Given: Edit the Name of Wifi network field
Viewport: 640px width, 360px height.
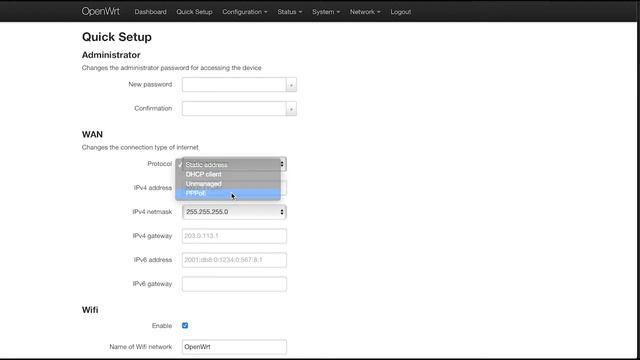Looking at the screenshot, I should [234, 347].
